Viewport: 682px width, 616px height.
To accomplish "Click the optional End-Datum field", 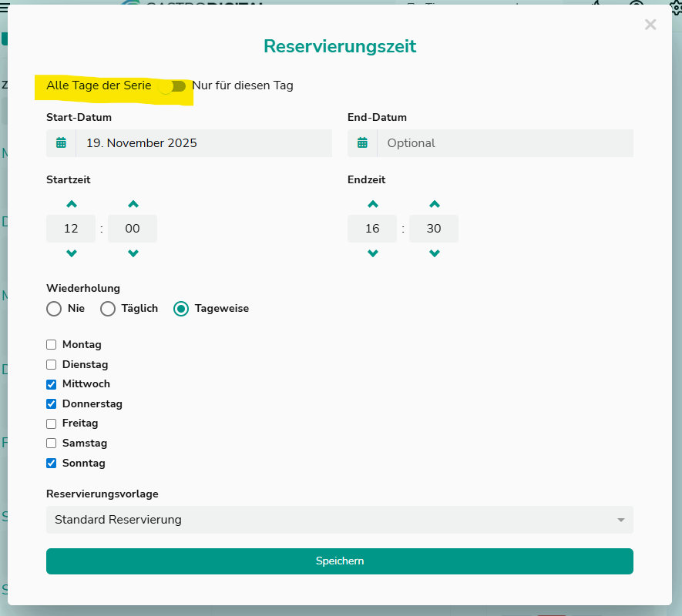I will (505, 143).
